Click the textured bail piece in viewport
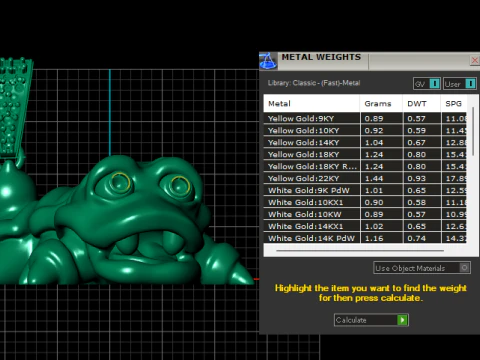The image size is (480, 360). coord(14,107)
